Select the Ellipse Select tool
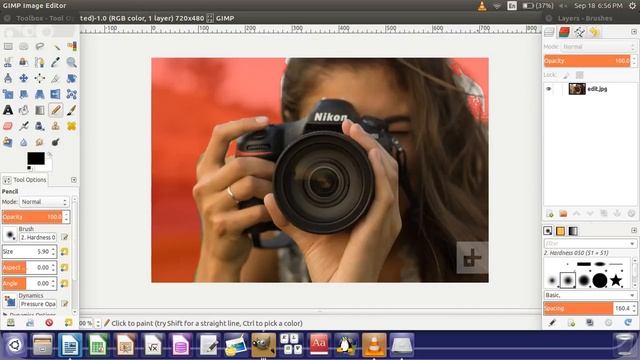This screenshot has height=360, width=640. [x=24, y=47]
